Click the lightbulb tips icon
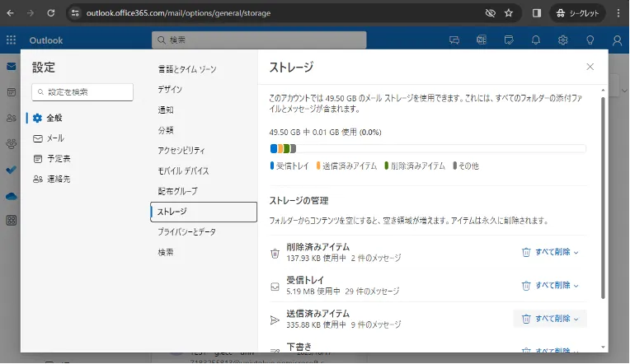630x364 pixels. [590, 40]
